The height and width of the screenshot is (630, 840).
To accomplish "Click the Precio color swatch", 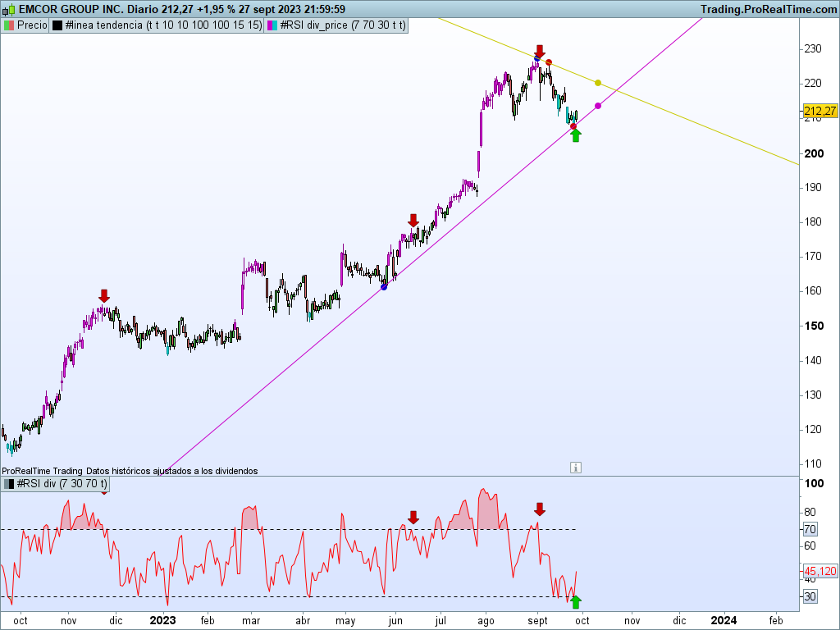I will 8,25.
